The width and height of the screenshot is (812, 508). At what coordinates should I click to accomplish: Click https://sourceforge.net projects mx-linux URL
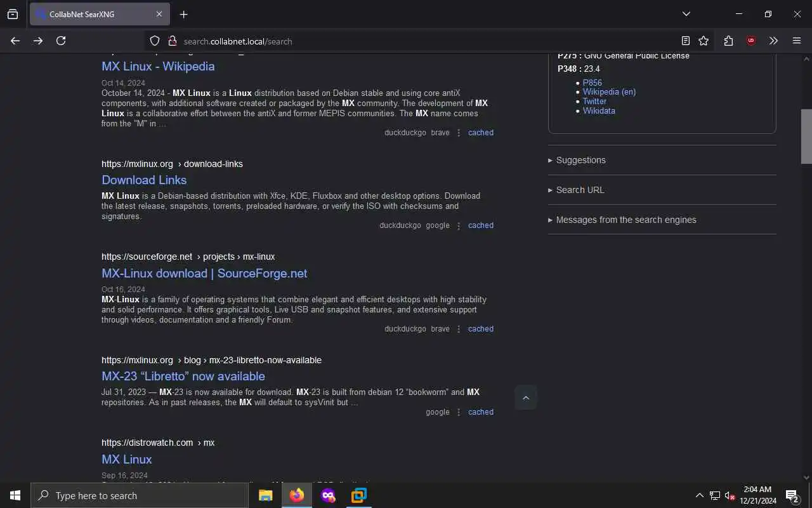pos(188,257)
